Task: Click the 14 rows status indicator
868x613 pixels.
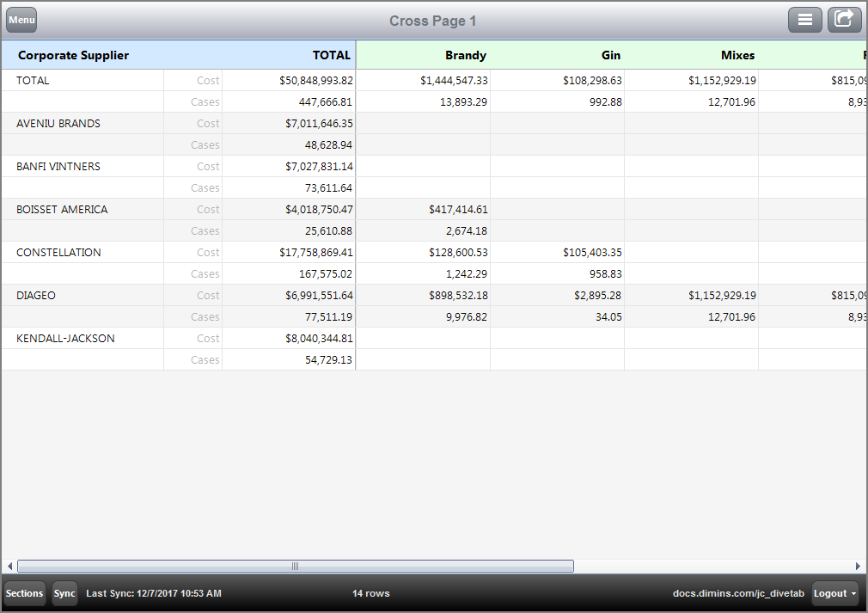Action: tap(370, 593)
